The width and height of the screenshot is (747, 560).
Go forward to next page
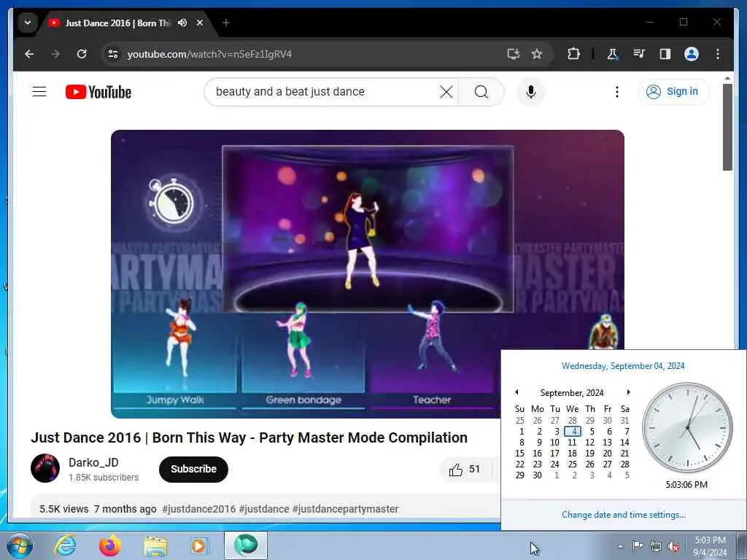pyautogui.click(x=55, y=54)
